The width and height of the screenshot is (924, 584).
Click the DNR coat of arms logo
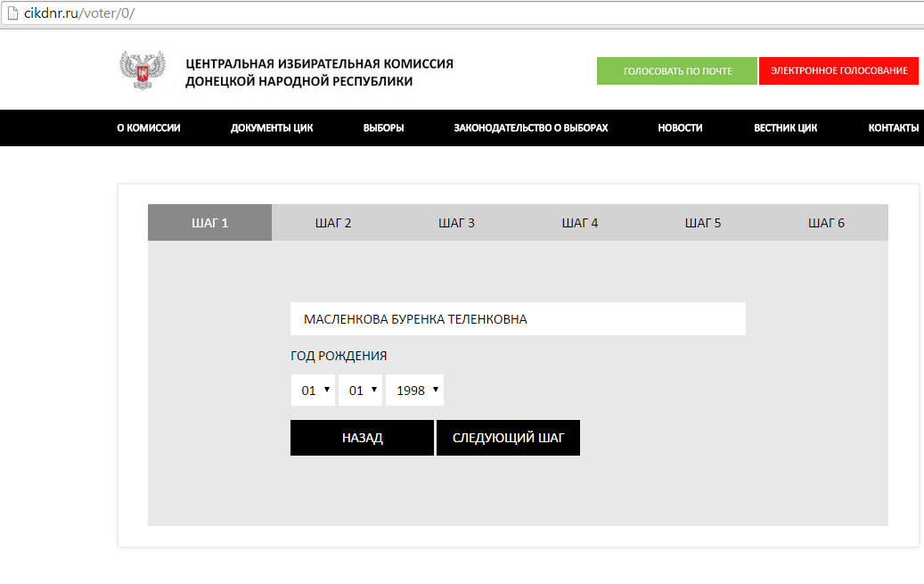coord(142,70)
